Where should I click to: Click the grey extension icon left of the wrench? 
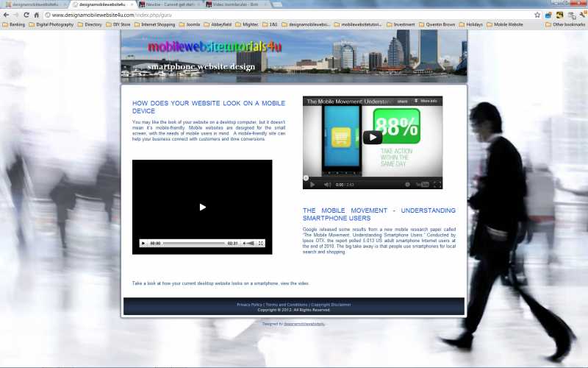[572, 15]
